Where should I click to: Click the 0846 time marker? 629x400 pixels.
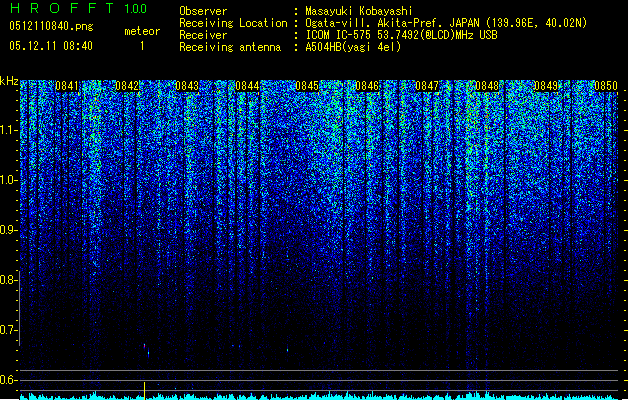(x=367, y=86)
